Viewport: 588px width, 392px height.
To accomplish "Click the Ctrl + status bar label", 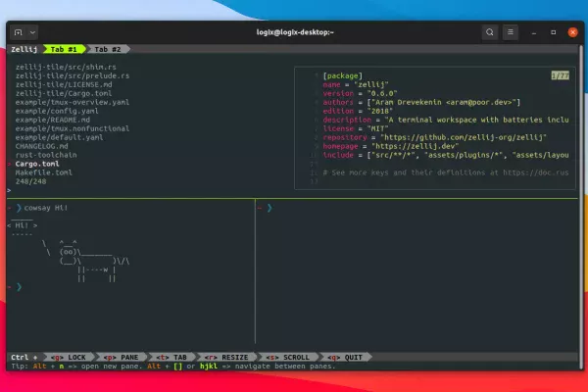I will (x=24, y=357).
